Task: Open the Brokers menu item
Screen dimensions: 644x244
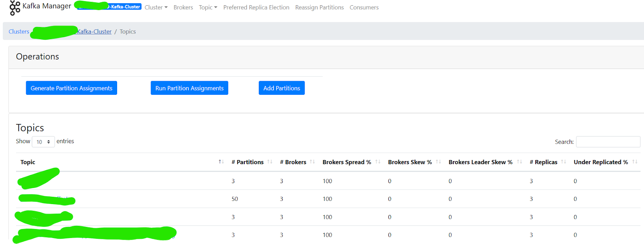Action: 183,7
